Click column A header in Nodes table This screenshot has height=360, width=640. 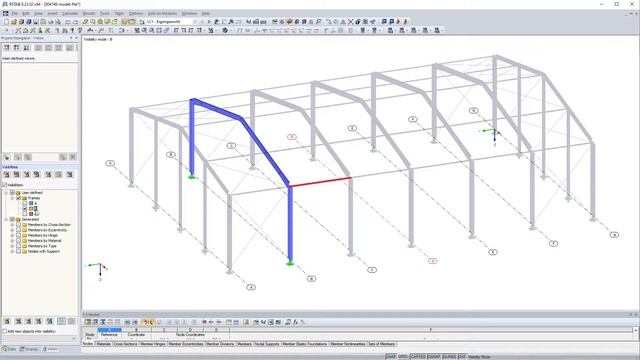[x=109, y=330]
